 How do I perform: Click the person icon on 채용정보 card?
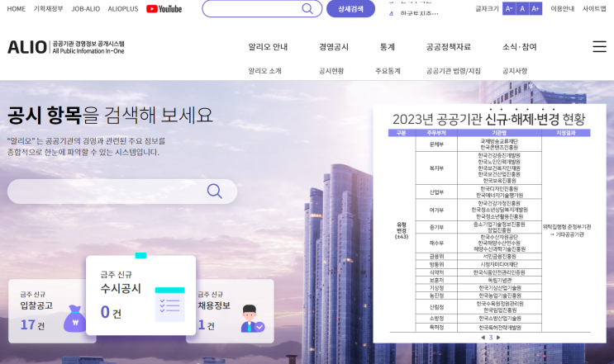[x=253, y=319]
